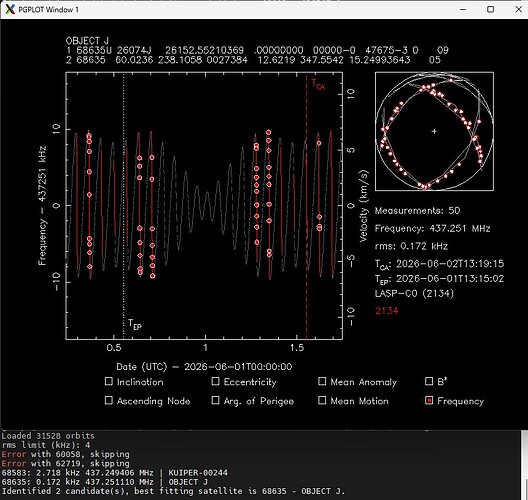Enable the Eccentricity checkbox
The height and width of the screenshot is (500, 528).
(215, 381)
